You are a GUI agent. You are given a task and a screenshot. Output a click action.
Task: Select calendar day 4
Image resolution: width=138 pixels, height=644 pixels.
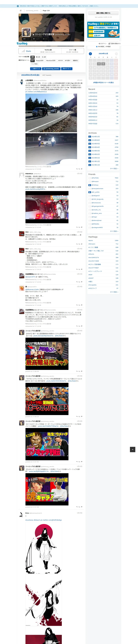99,64
